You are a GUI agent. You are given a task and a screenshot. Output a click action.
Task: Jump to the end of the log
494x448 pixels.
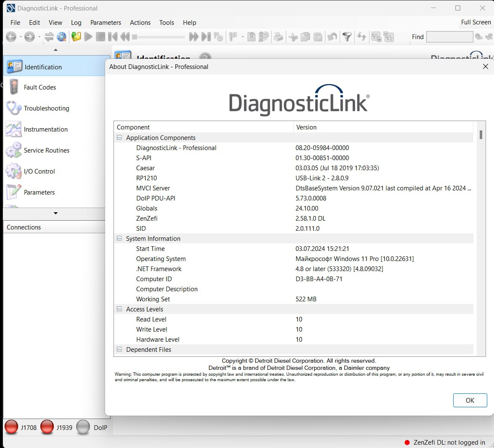pyautogui.click(x=206, y=37)
